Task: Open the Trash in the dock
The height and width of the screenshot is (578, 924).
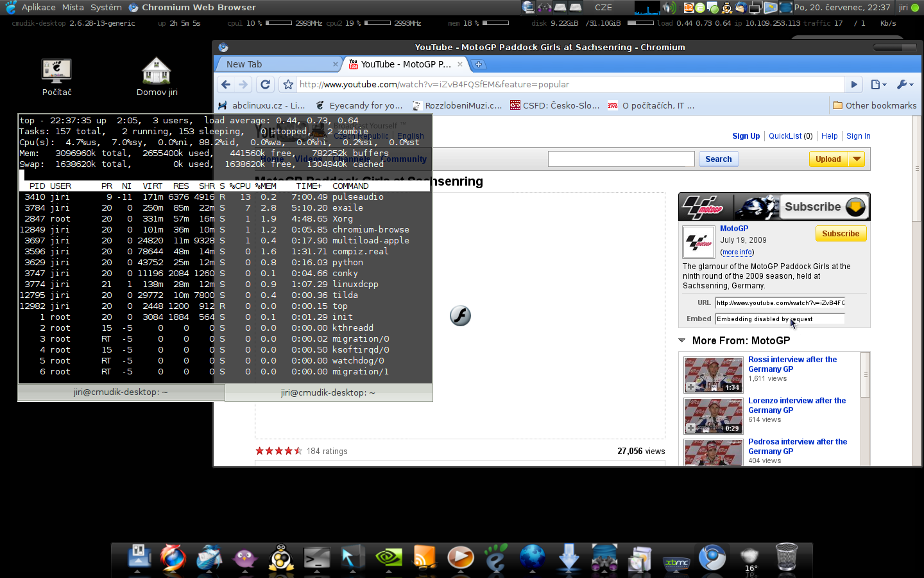Action: (786, 557)
